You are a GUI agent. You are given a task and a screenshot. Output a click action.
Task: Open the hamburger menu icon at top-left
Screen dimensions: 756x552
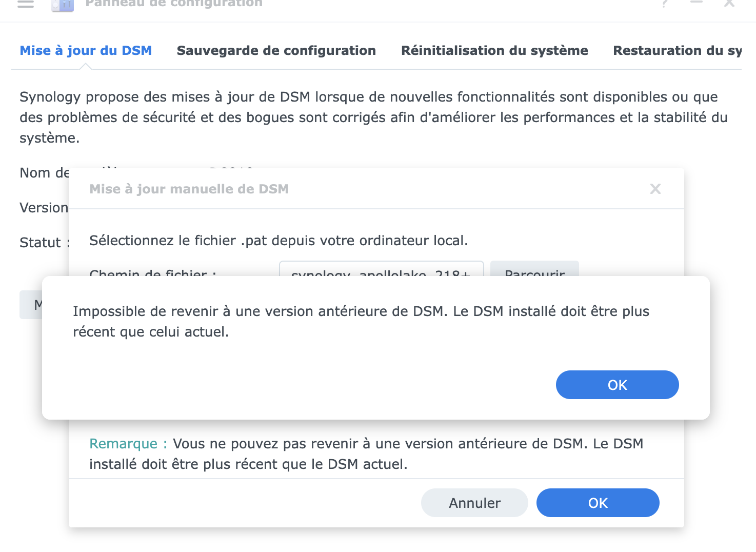pos(26,4)
